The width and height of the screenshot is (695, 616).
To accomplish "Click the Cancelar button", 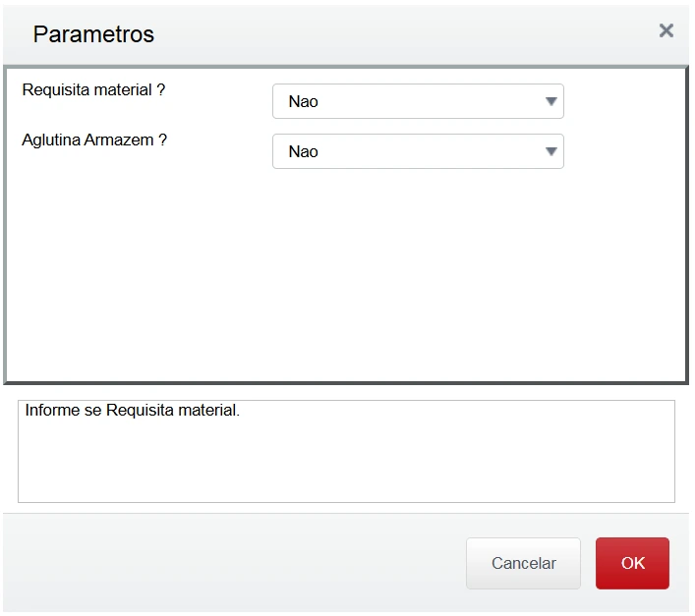I will (523, 563).
